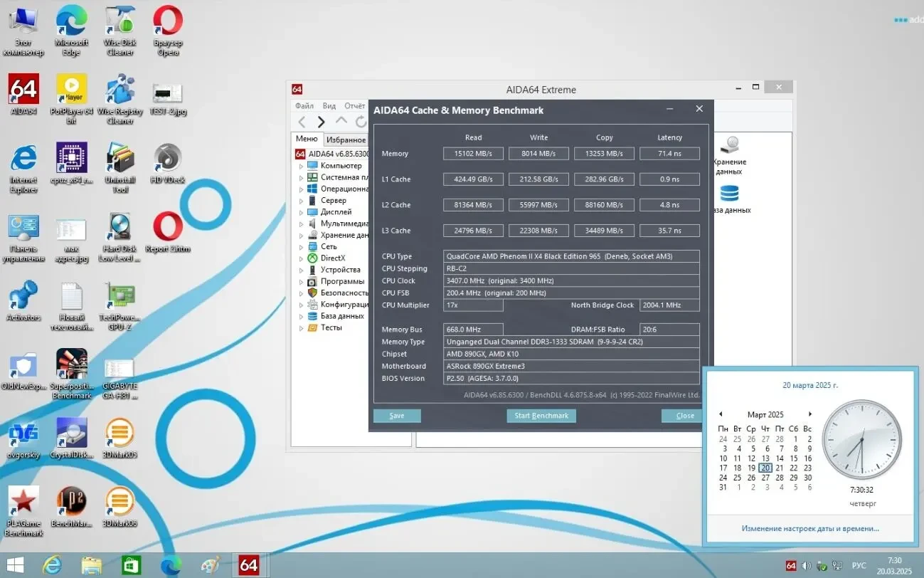Click the forward navigation arrow in AIDA64 toolbar
The image size is (924, 578).
[321, 122]
